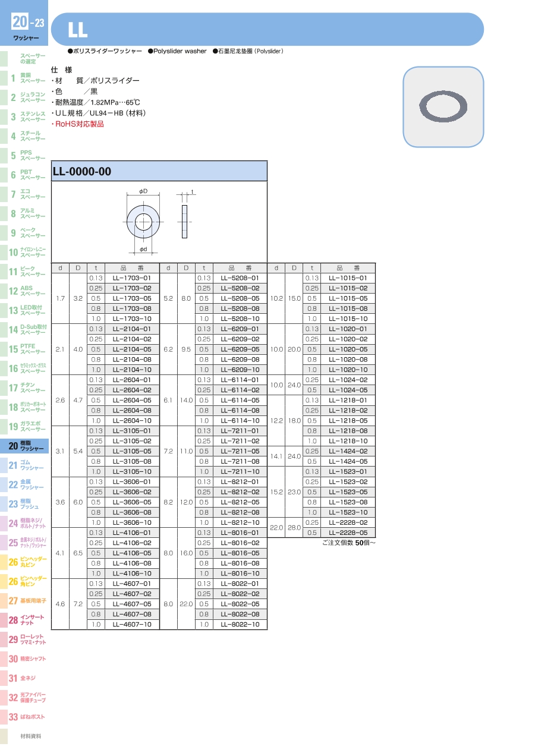
Task: Click the red RoHS対応製品 text
Action: pos(78,124)
